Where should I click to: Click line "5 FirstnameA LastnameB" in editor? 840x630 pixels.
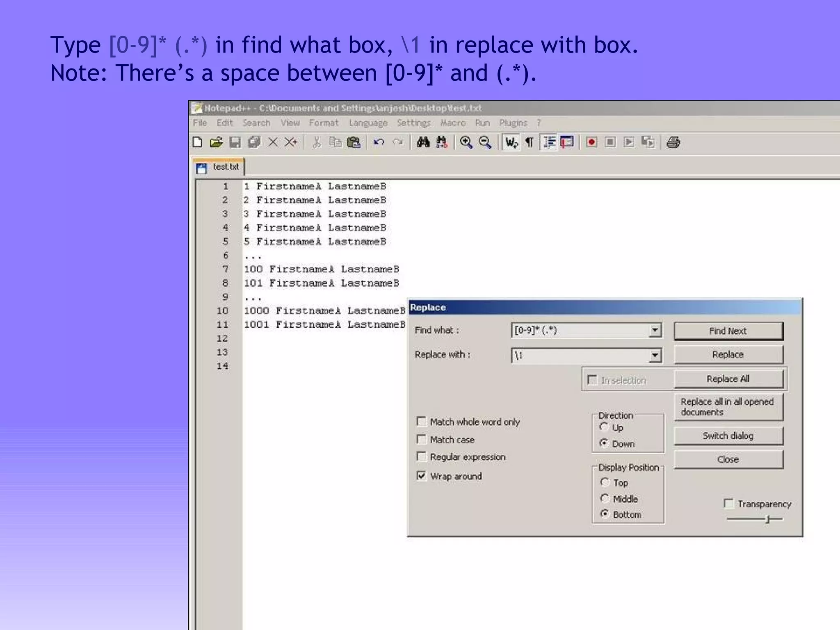[315, 242]
